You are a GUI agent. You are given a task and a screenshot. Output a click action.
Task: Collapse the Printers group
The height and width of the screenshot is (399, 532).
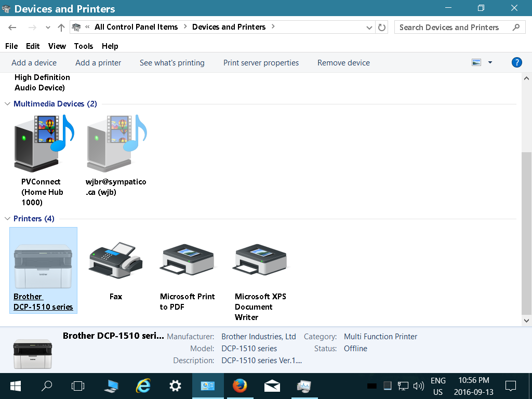[x=7, y=219]
